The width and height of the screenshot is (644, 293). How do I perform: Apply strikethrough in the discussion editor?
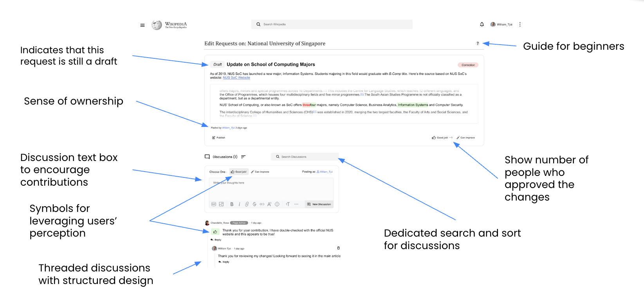tap(254, 204)
